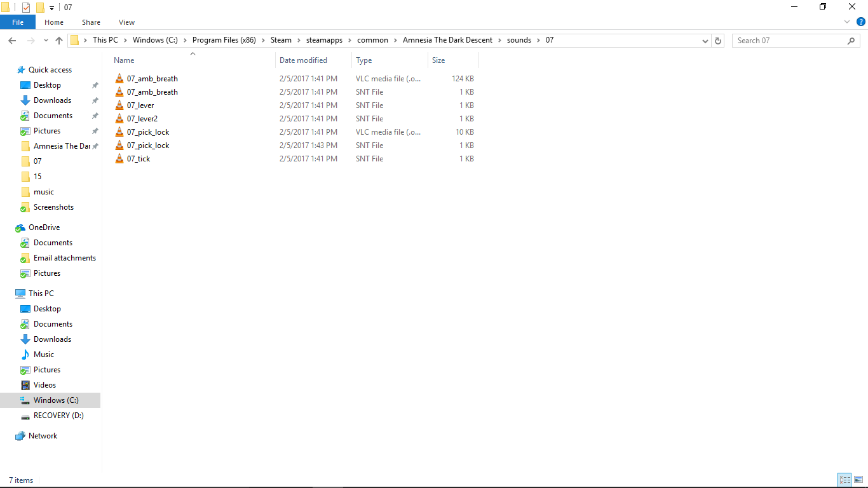Switch to details view layout
This screenshot has height=488, width=868.
click(844, 480)
